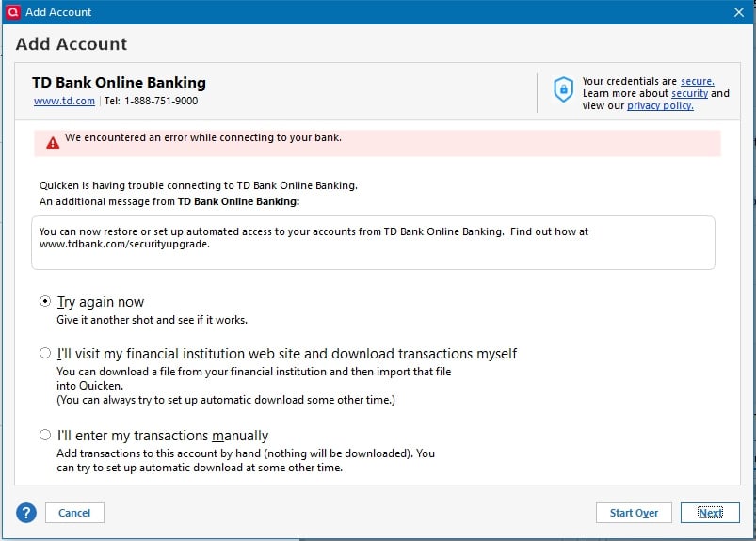756x541 pixels.
Task: Click 'Quicken is having trouble connecting' text
Action: point(198,185)
